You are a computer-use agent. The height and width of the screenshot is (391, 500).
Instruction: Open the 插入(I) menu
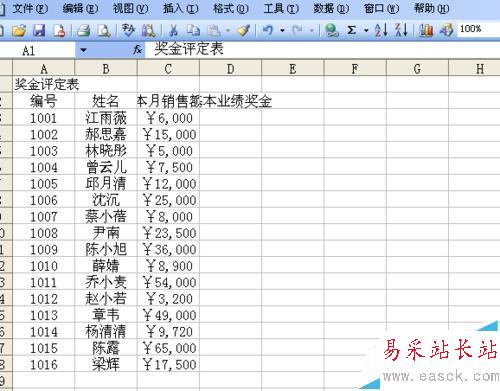tap(181, 8)
